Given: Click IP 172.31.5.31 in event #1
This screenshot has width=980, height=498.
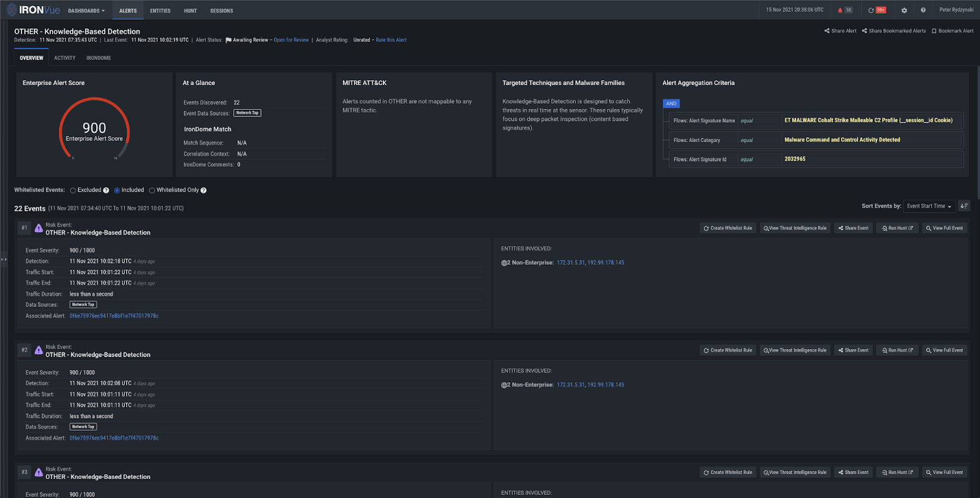Looking at the screenshot, I should click(571, 263).
